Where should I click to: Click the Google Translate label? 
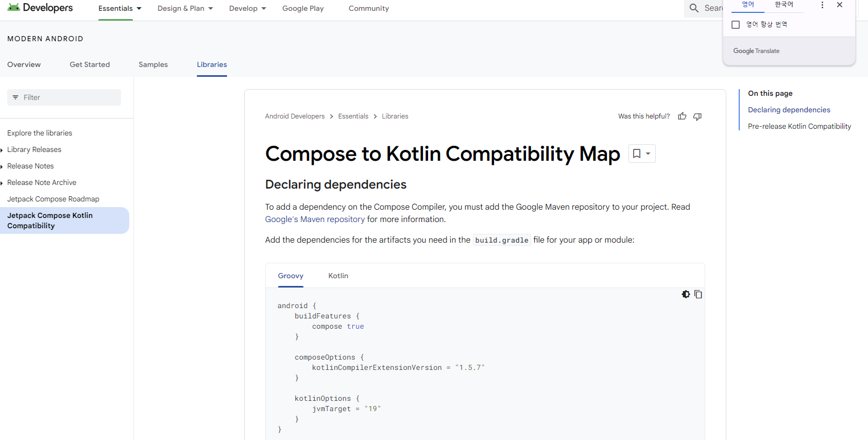tap(756, 51)
